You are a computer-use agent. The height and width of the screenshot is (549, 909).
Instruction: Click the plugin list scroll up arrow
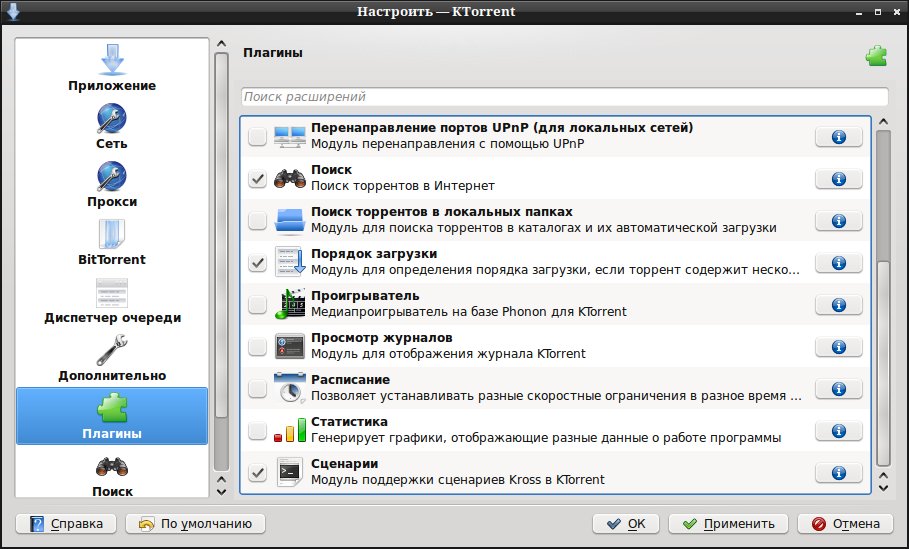pyautogui.click(x=883, y=122)
